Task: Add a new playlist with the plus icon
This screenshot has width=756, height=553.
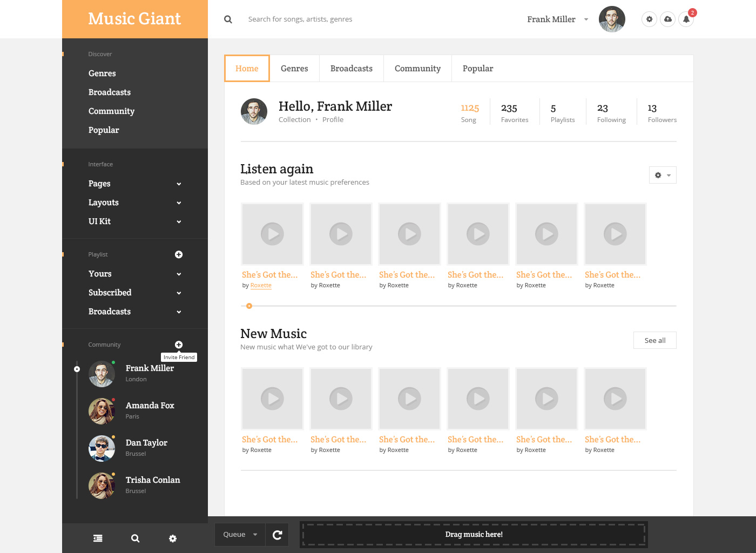Action: [x=179, y=254]
